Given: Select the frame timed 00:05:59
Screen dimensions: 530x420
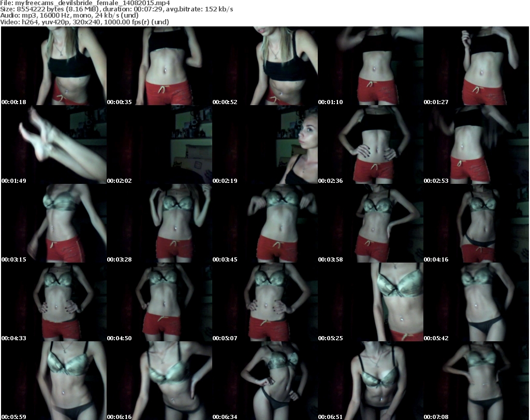Looking at the screenshot, I should point(54,381).
